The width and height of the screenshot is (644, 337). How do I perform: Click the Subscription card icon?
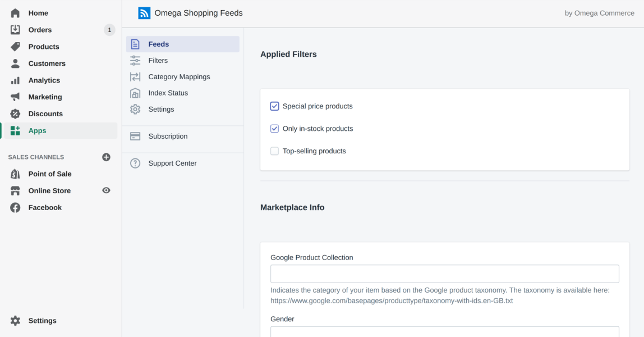pos(135,136)
